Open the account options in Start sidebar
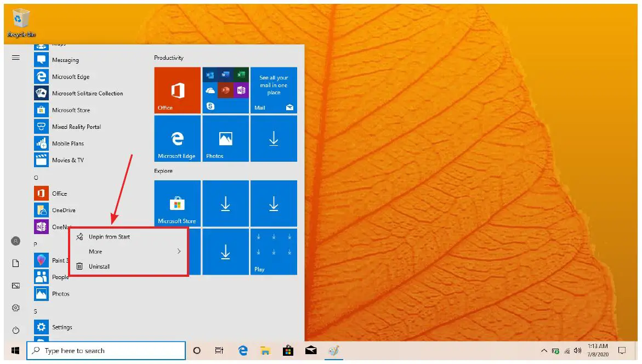 (x=16, y=241)
